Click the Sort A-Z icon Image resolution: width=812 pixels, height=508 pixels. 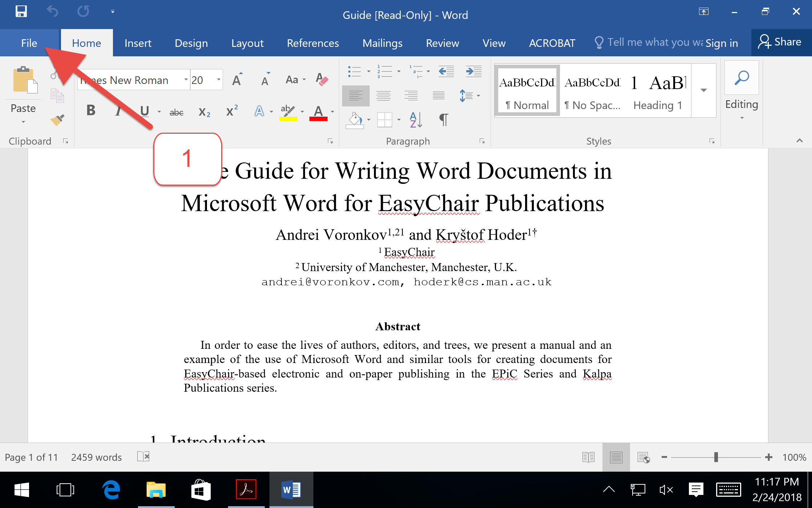[x=416, y=120]
